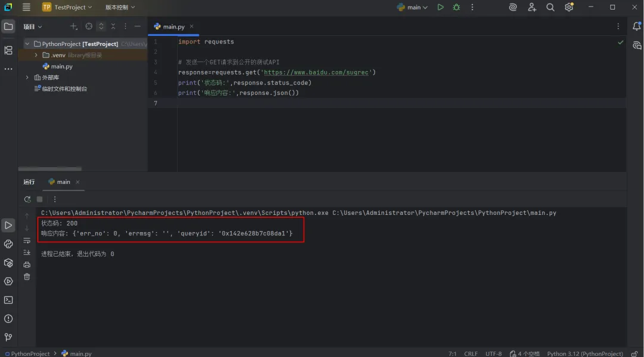Viewport: 644px width, 357px height.
Task: Place the cursor on editor line 7
Action: [387, 103]
